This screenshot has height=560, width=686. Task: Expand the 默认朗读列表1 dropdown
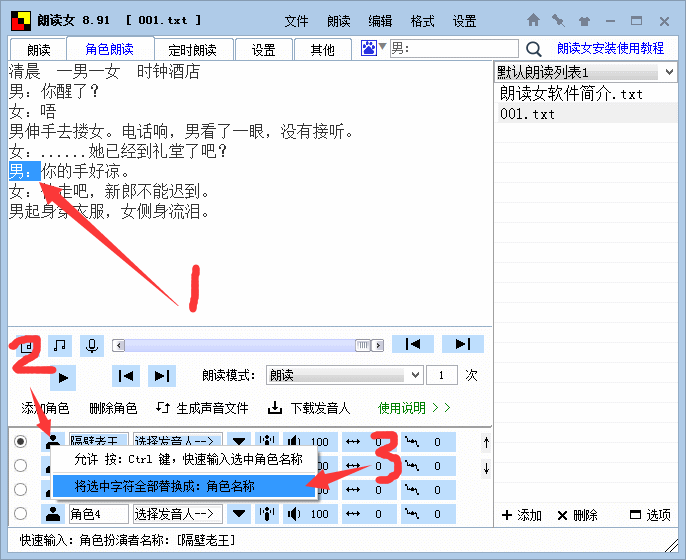click(669, 73)
